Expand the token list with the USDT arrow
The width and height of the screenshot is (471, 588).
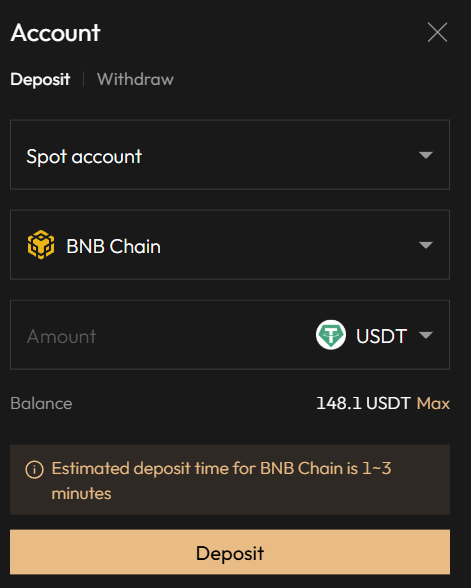pyautogui.click(x=426, y=335)
